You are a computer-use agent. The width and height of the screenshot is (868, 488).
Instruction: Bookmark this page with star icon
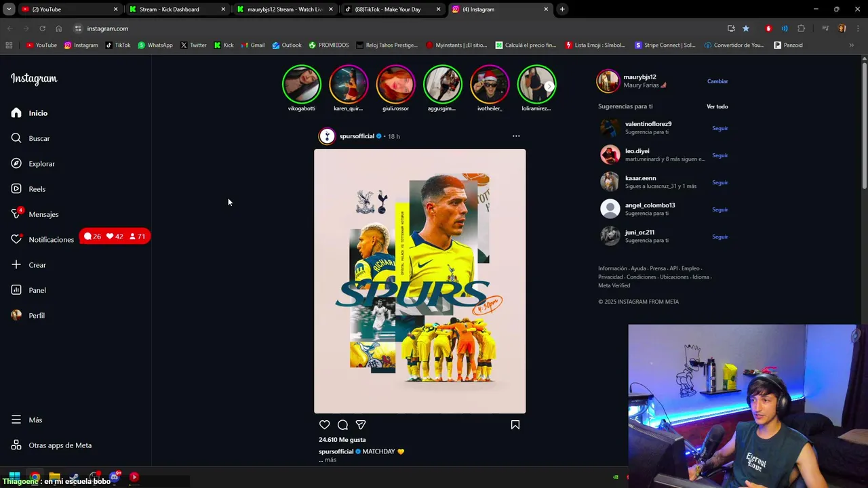click(746, 28)
